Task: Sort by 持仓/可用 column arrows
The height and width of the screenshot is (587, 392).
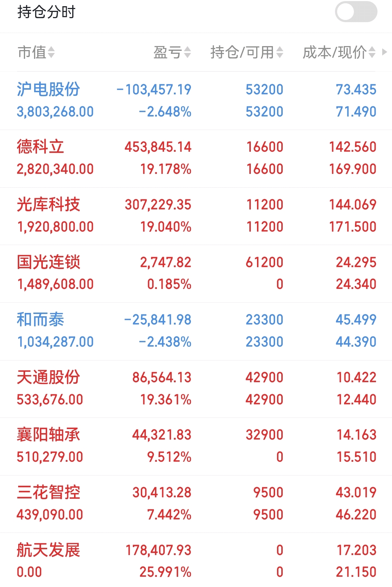Action: coord(279,53)
